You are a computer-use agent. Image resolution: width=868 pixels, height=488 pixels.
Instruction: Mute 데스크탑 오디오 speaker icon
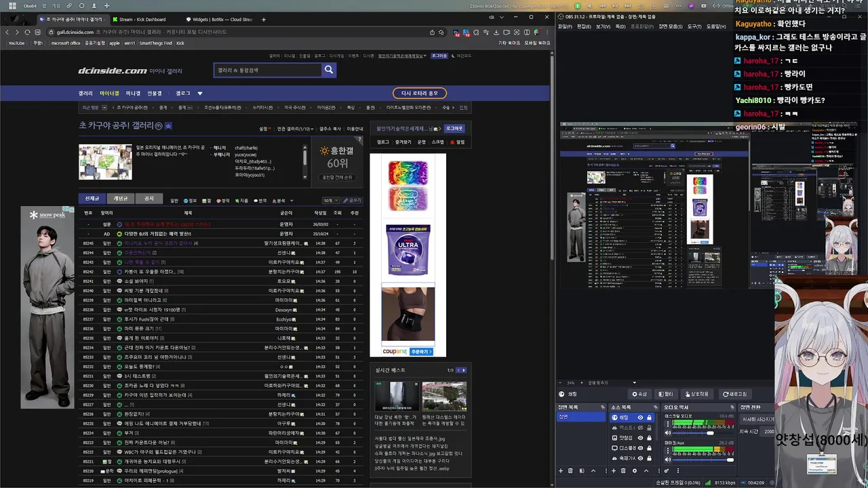click(668, 433)
